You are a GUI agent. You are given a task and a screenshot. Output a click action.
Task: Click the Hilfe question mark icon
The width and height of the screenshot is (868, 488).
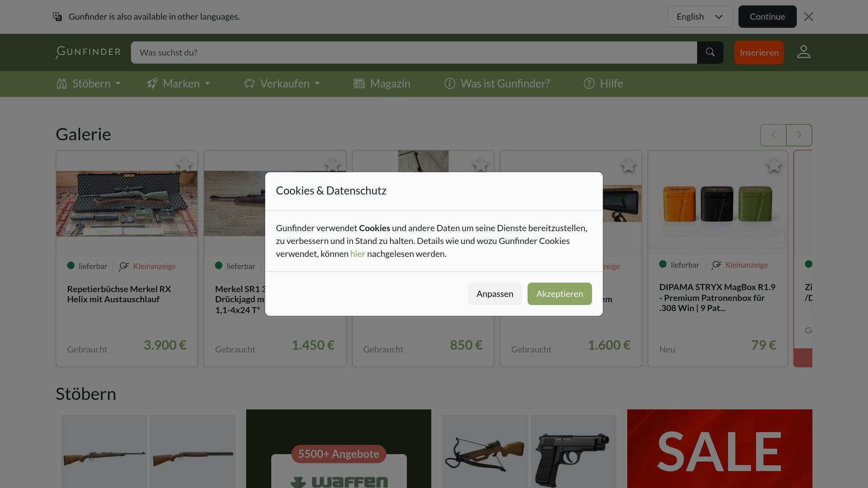point(589,83)
